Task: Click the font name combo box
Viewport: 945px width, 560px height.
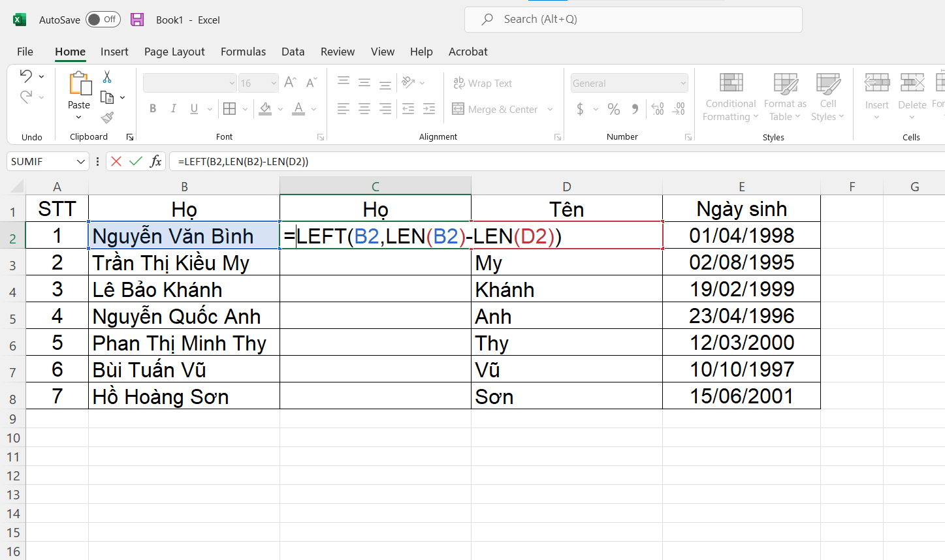Action: tap(189, 83)
